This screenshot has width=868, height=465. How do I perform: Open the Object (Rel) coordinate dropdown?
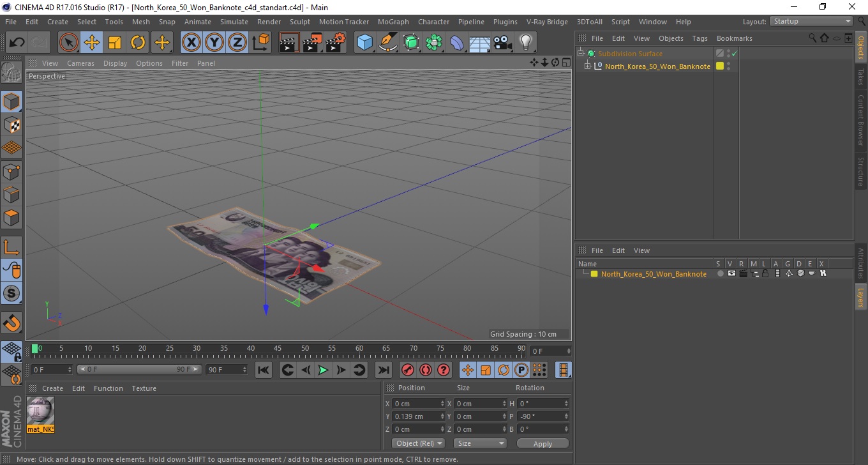(x=419, y=443)
